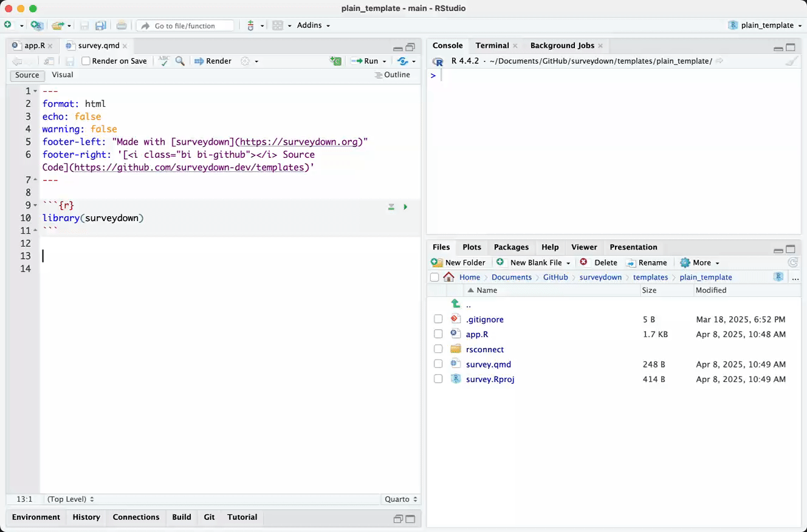Click the clear console broom icon

pos(791,61)
